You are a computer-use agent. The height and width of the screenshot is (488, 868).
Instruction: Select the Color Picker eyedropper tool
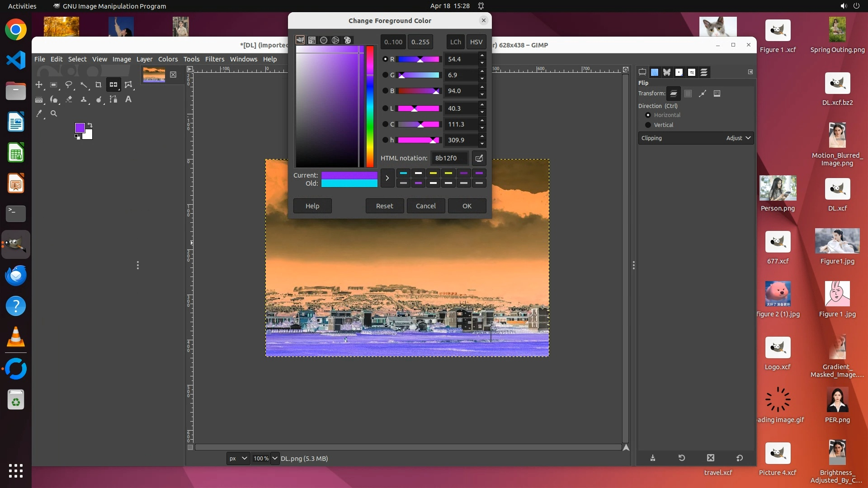point(39,114)
